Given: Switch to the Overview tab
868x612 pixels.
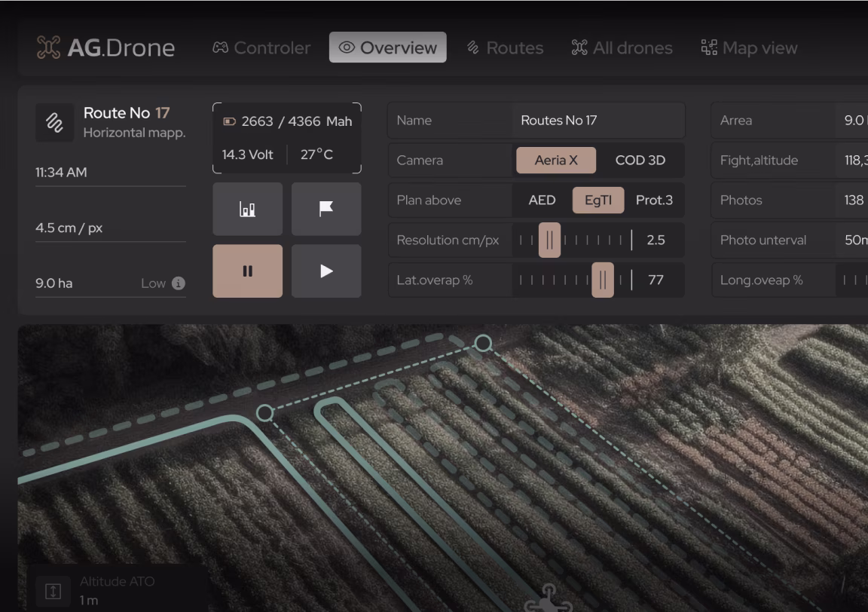Looking at the screenshot, I should point(387,47).
